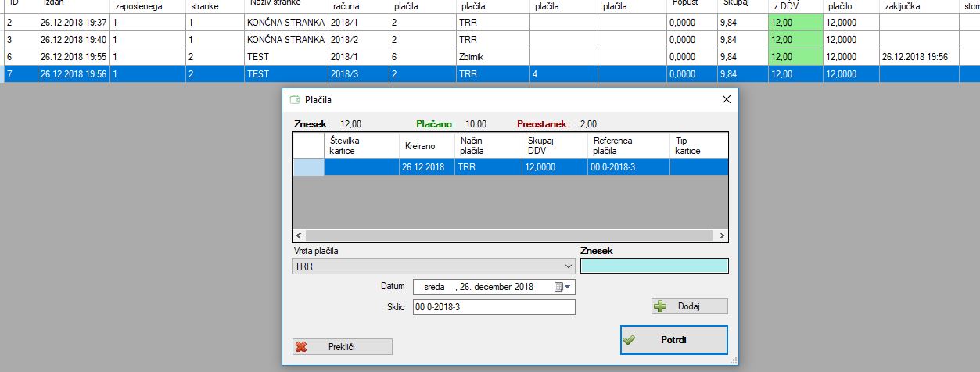Close the Plačila dialog with X
This screenshot has height=372, width=980.
pyautogui.click(x=726, y=99)
